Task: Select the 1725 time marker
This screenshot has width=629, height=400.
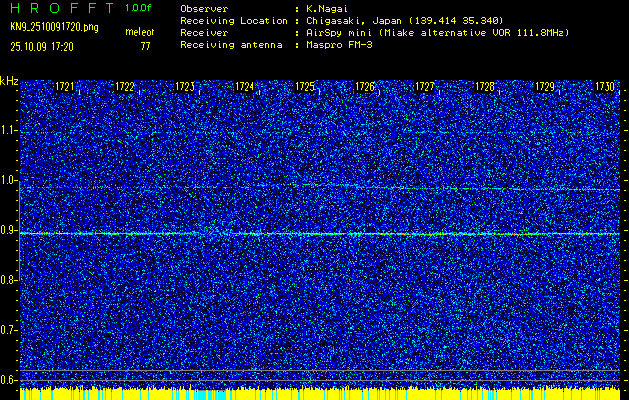Action: pyautogui.click(x=305, y=88)
